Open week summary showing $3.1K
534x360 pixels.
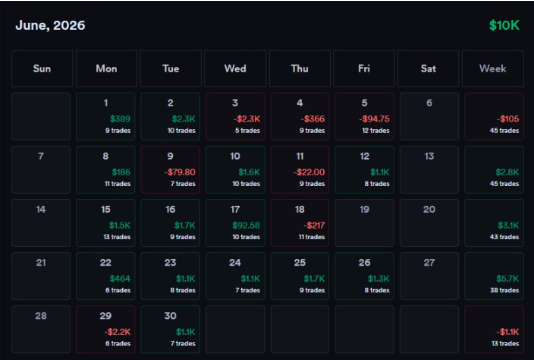tap(494, 223)
